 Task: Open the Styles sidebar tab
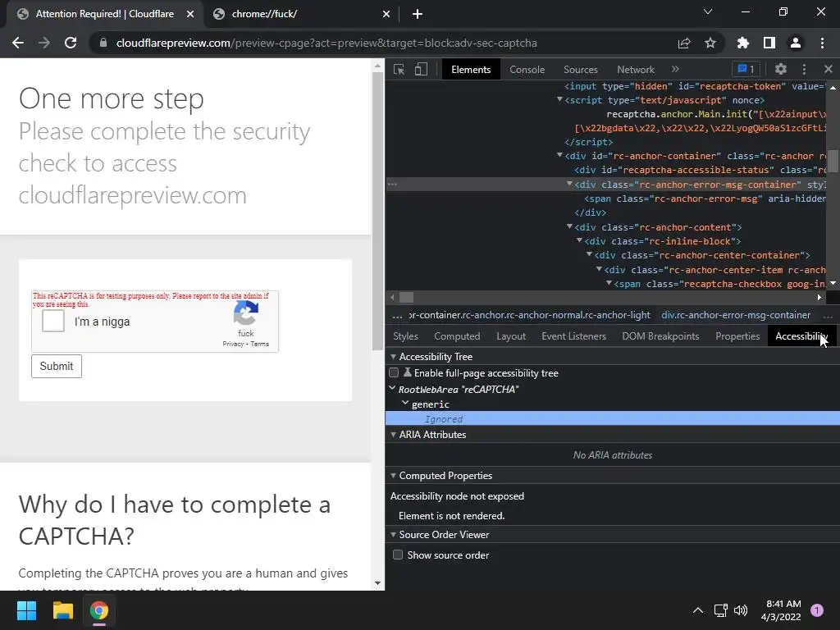click(x=405, y=336)
